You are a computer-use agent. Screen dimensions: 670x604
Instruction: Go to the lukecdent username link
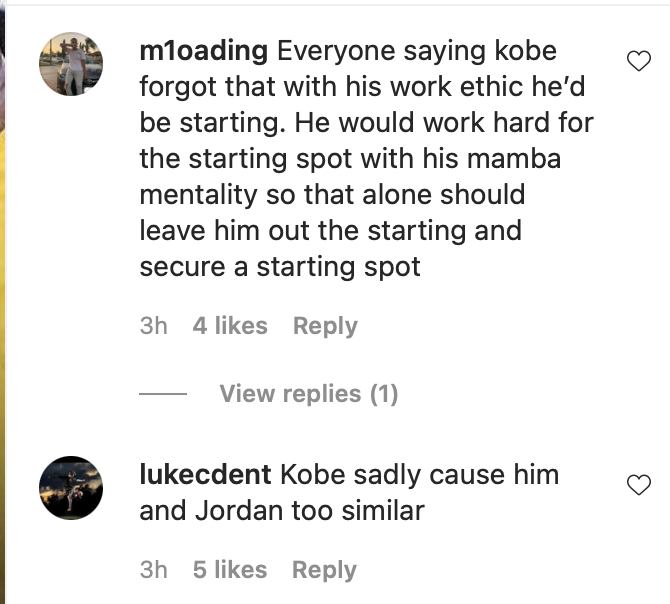[x=205, y=474]
